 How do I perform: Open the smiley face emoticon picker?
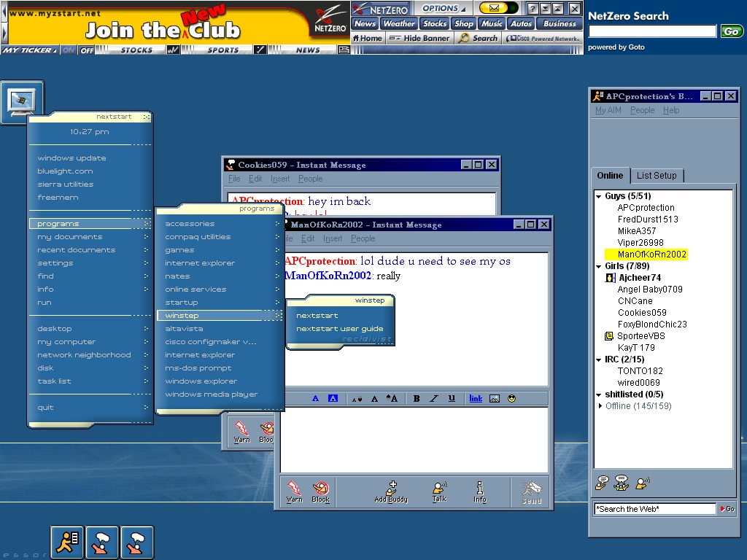[x=511, y=399]
